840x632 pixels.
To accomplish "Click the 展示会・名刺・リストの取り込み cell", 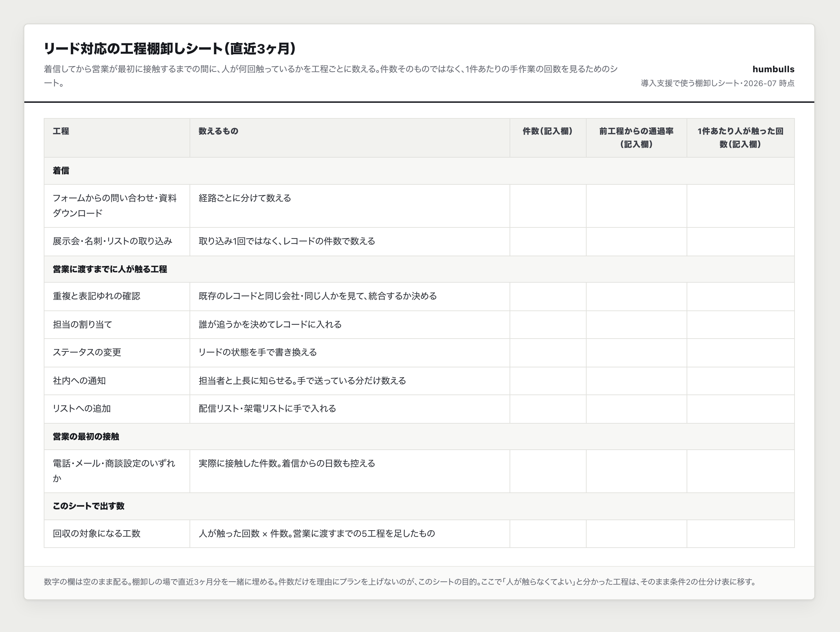I will pos(117,242).
